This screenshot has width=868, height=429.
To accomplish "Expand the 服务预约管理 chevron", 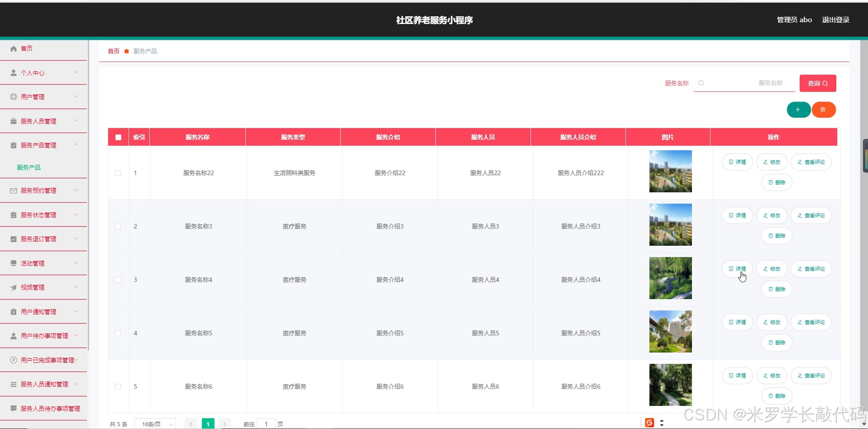I will 76,190.
